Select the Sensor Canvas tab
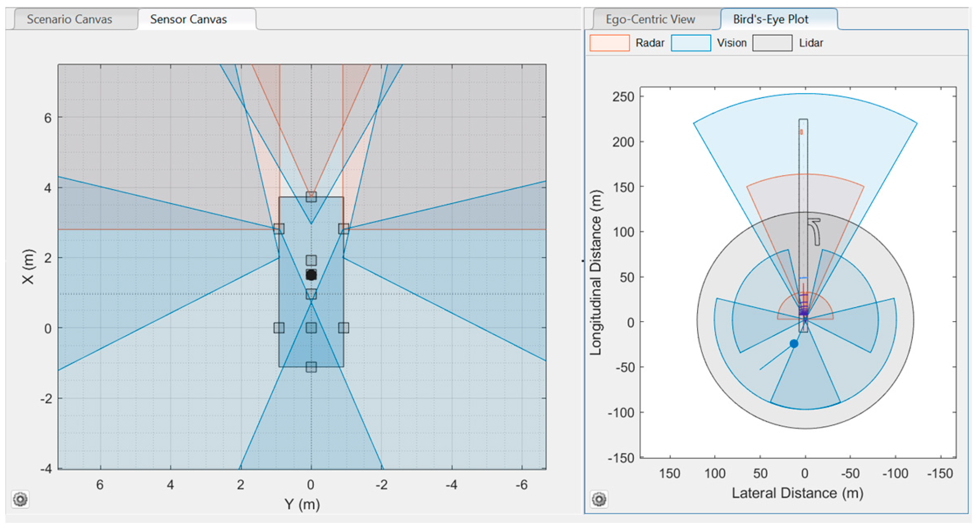The height and width of the screenshot is (529, 980). [188, 19]
